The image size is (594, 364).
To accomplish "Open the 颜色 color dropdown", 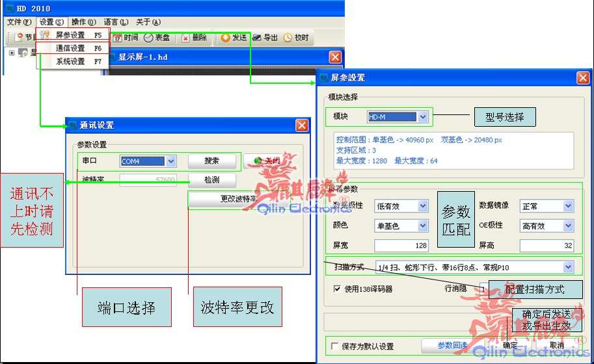I will coord(423,226).
